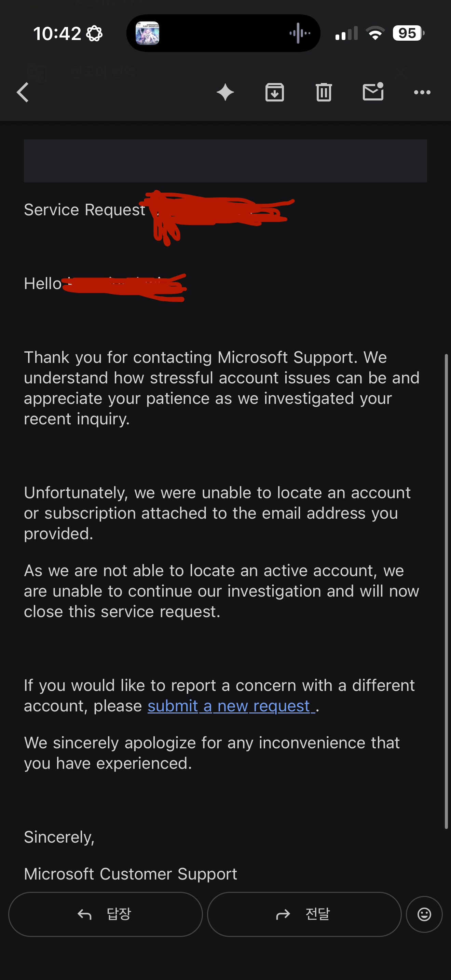Mark the email as unread via envelope icon
Viewport: 451px width, 980px height.
[x=373, y=91]
